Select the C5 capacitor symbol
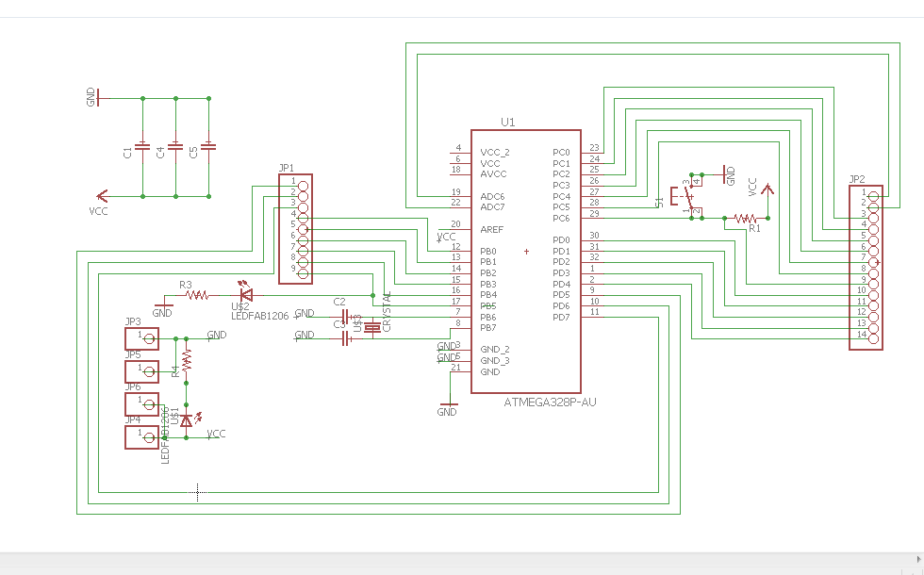Viewport: 924px width, 575px height. pos(208,146)
